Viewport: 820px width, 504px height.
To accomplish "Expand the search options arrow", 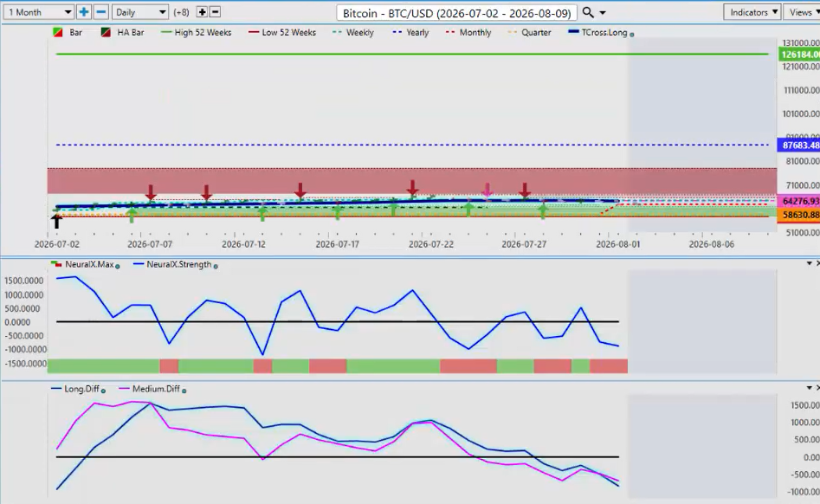I will click(603, 12).
